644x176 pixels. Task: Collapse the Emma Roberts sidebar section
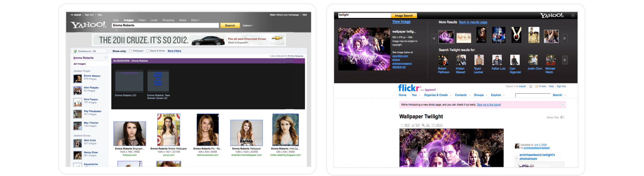pos(106,57)
